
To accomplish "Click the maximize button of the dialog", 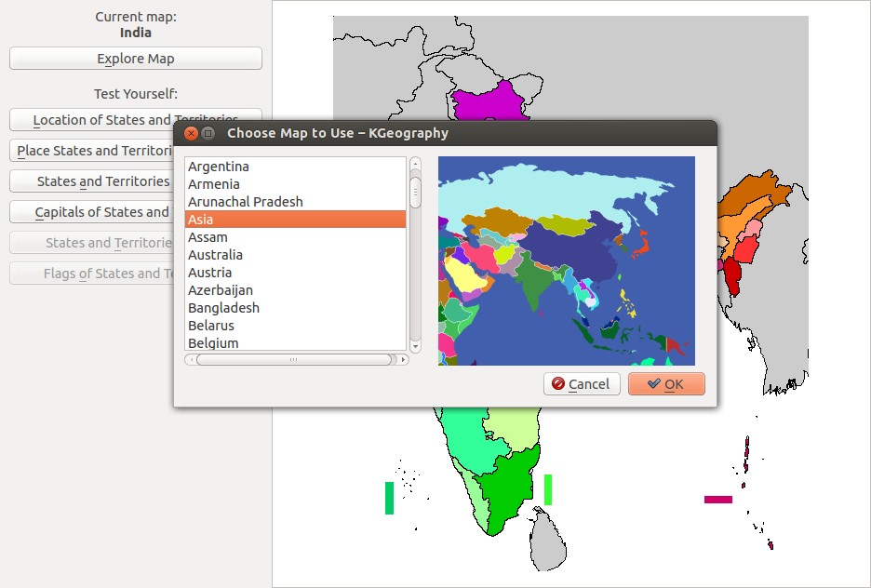I will click(208, 133).
